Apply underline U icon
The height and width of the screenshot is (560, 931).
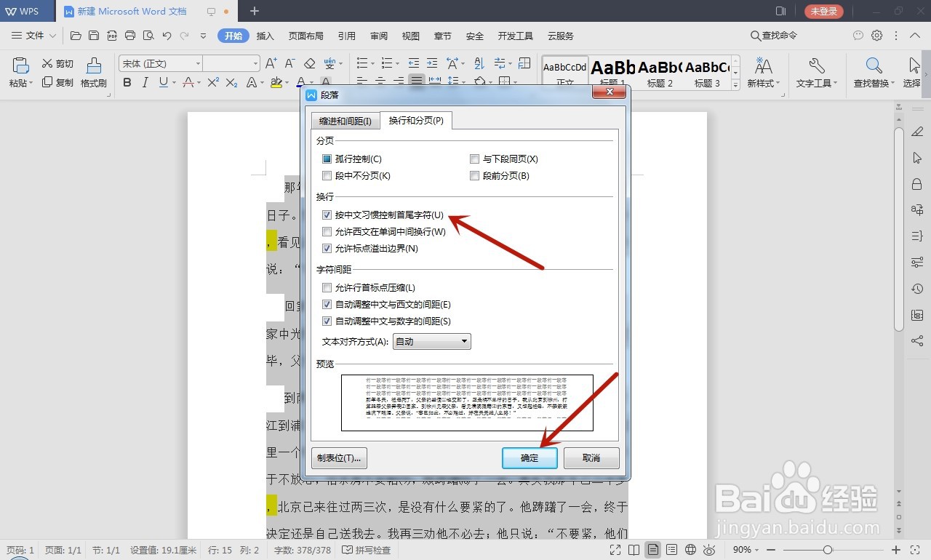click(x=163, y=82)
